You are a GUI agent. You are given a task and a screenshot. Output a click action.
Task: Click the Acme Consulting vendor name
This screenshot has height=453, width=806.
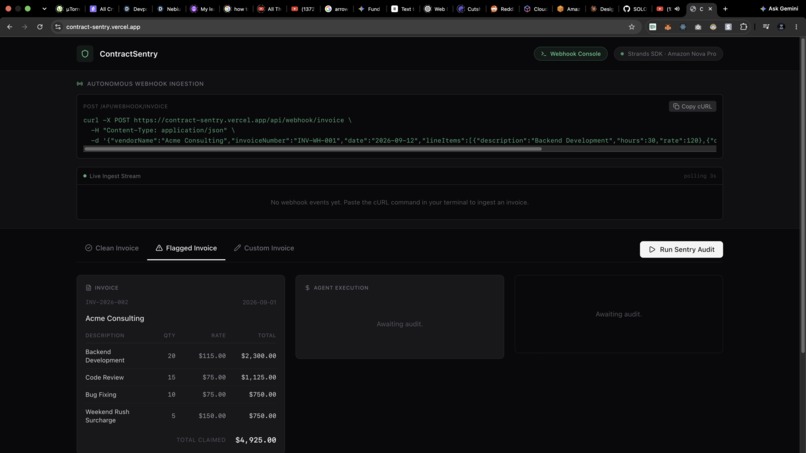click(115, 318)
